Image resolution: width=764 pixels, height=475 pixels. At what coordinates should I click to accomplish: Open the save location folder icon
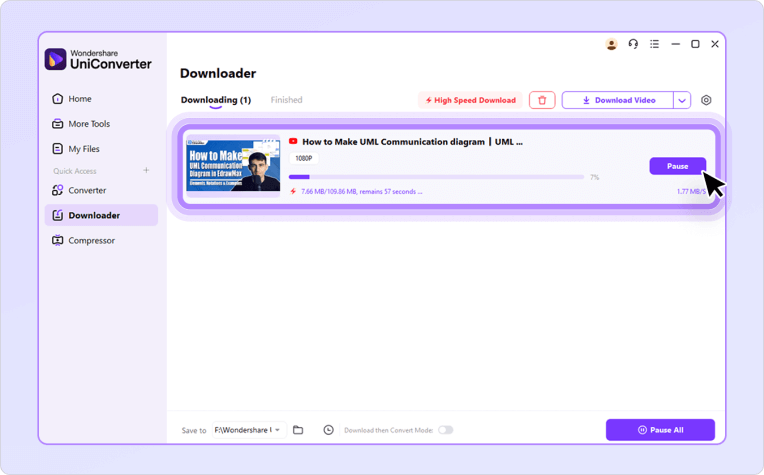[298, 430]
